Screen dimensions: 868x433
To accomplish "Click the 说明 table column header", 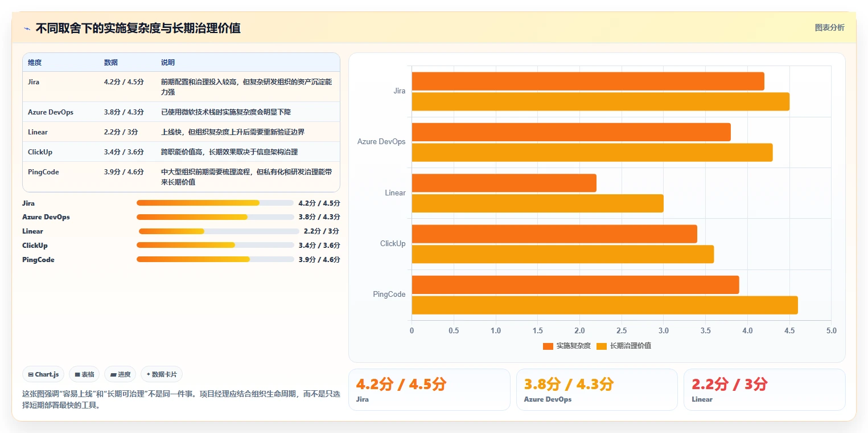I will click(168, 63).
